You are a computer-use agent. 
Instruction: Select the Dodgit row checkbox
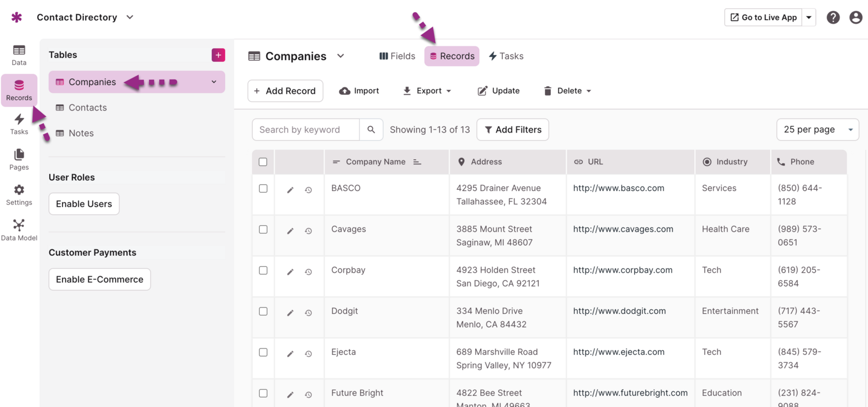(263, 311)
